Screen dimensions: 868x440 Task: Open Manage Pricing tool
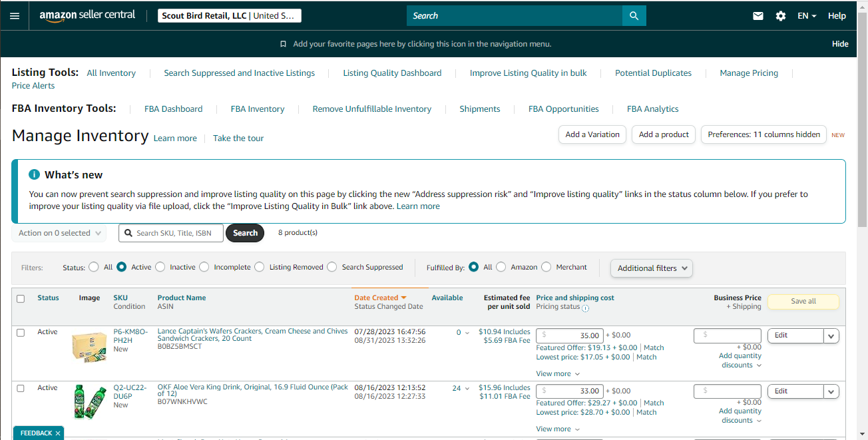coord(749,73)
